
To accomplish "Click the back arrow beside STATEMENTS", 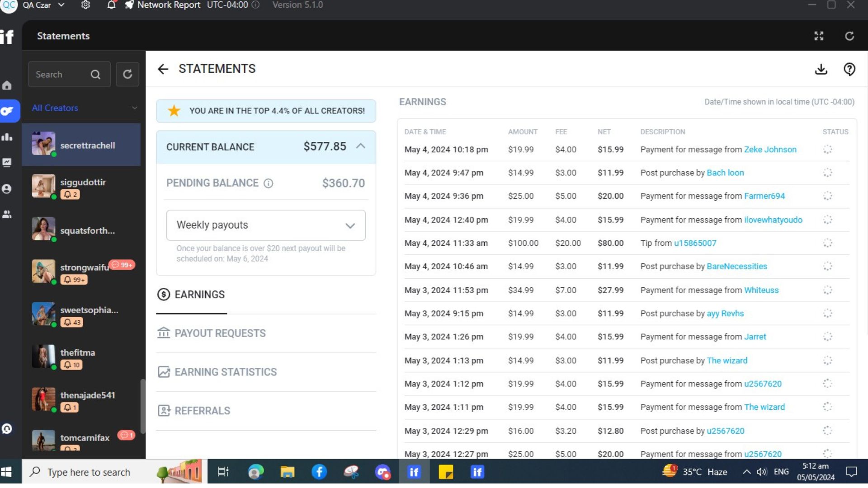I will pyautogui.click(x=163, y=69).
